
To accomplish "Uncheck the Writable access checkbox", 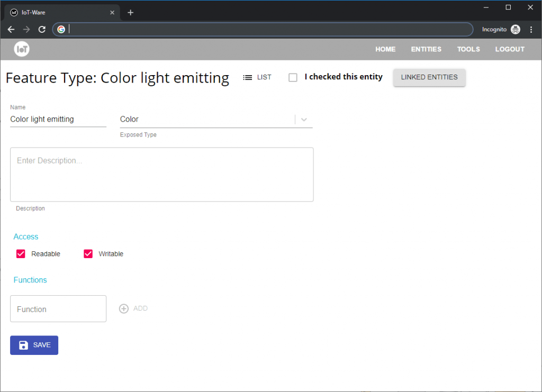I will click(x=88, y=254).
